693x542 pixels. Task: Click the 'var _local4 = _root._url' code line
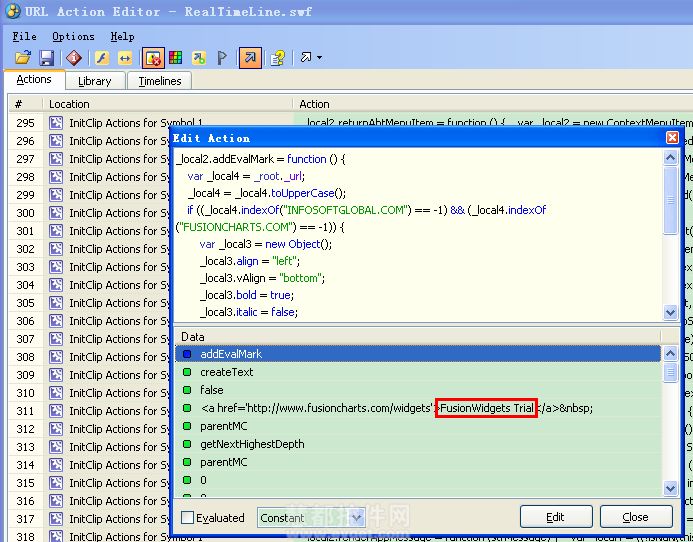[246, 176]
